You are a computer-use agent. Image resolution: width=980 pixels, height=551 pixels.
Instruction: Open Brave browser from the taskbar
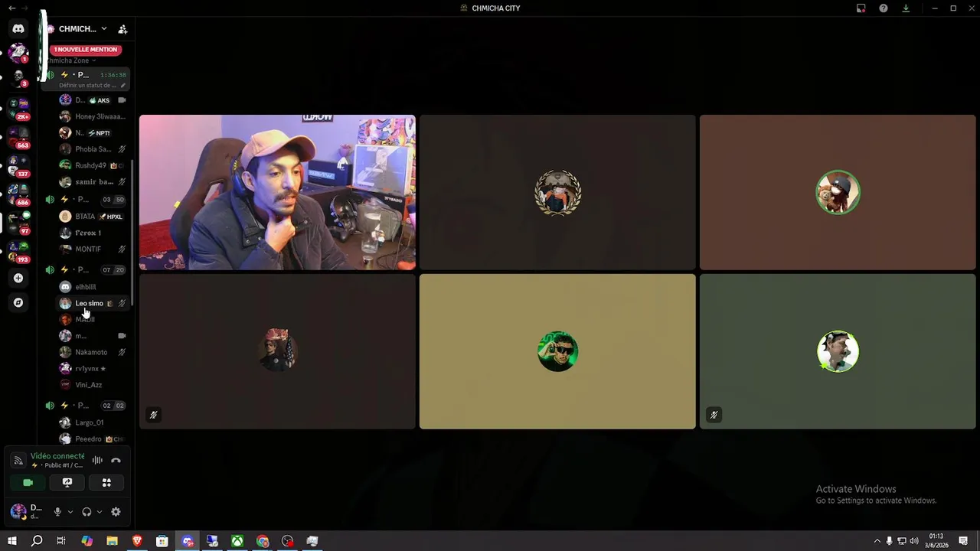tap(137, 541)
